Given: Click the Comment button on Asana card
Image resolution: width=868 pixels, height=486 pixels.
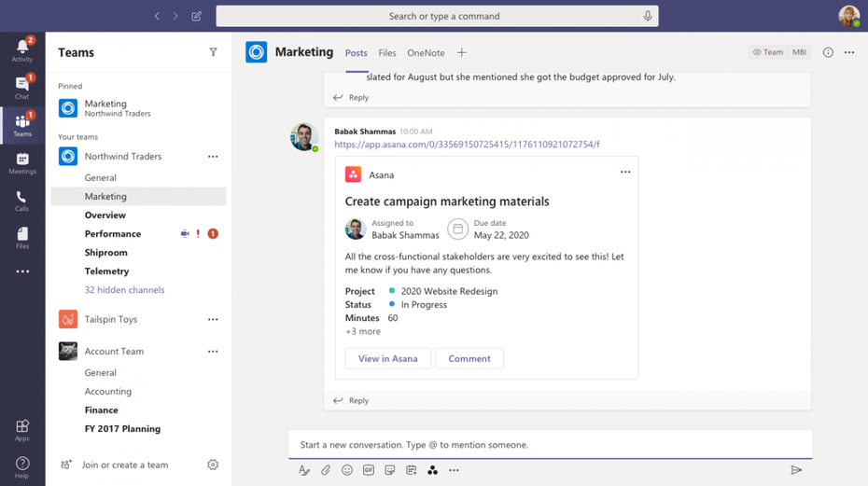Looking at the screenshot, I should [x=469, y=359].
